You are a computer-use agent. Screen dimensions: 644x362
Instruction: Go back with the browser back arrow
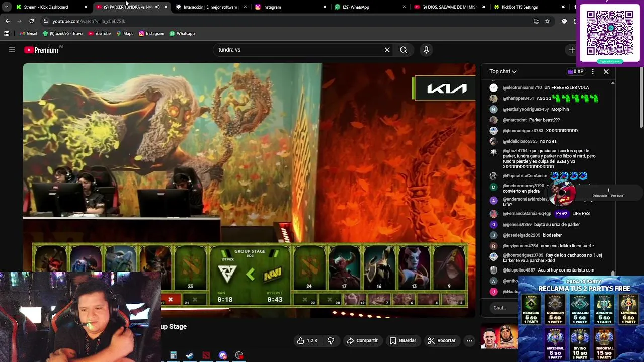[x=7, y=21]
